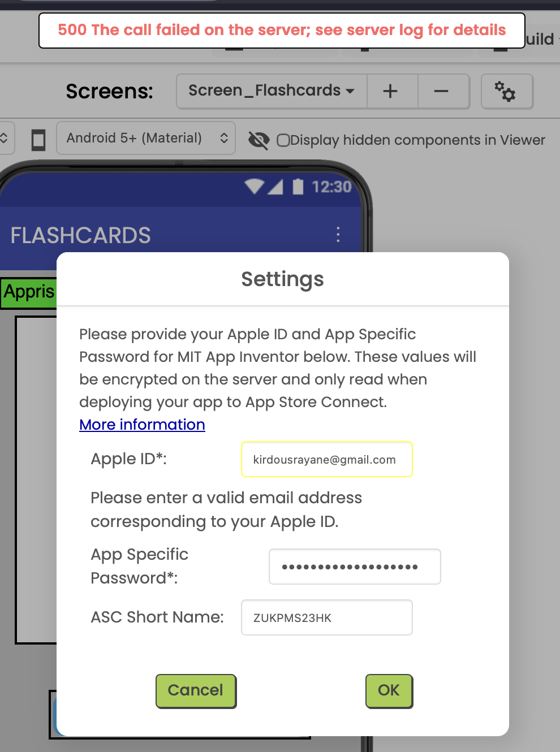Add a new screen with plus button
Screen dimensions: 560x752
390,91
